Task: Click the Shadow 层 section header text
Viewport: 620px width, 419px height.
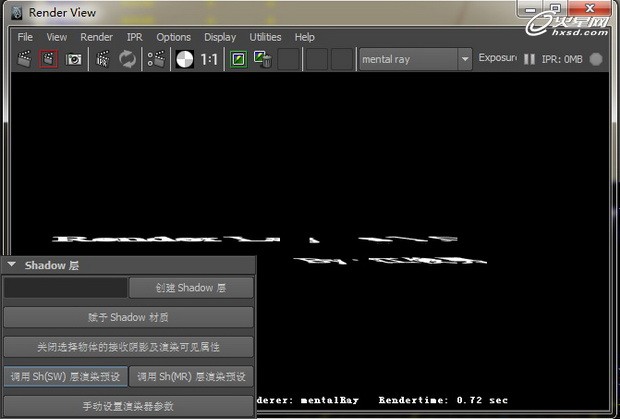Action: (x=52, y=265)
